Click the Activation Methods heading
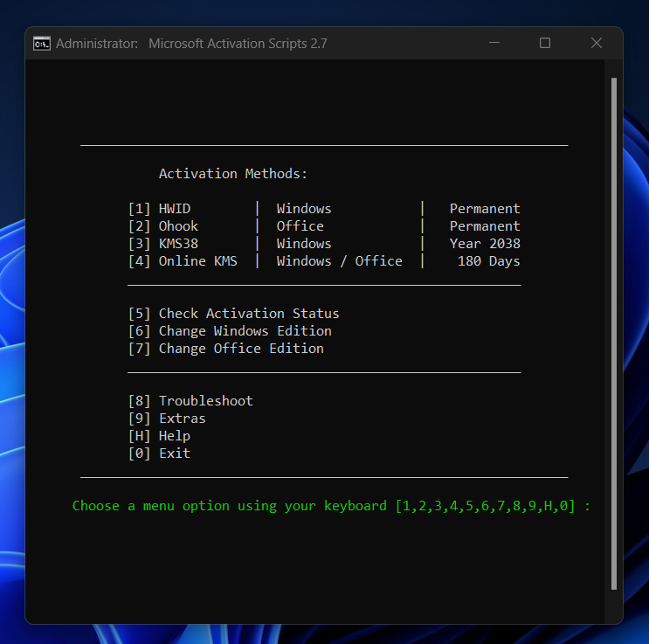Screen dimensions: 649x644 pyautogui.click(x=233, y=174)
